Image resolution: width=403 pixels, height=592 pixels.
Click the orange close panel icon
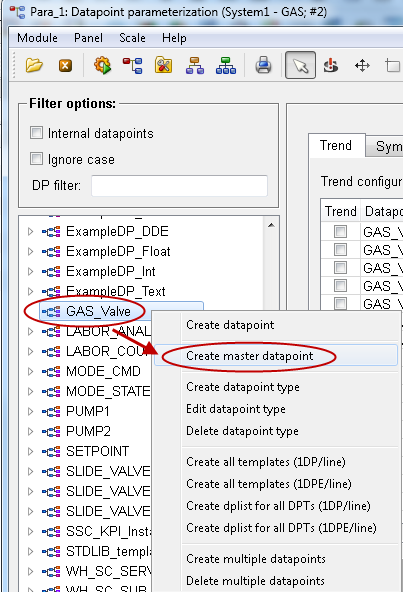pyautogui.click(x=65, y=66)
